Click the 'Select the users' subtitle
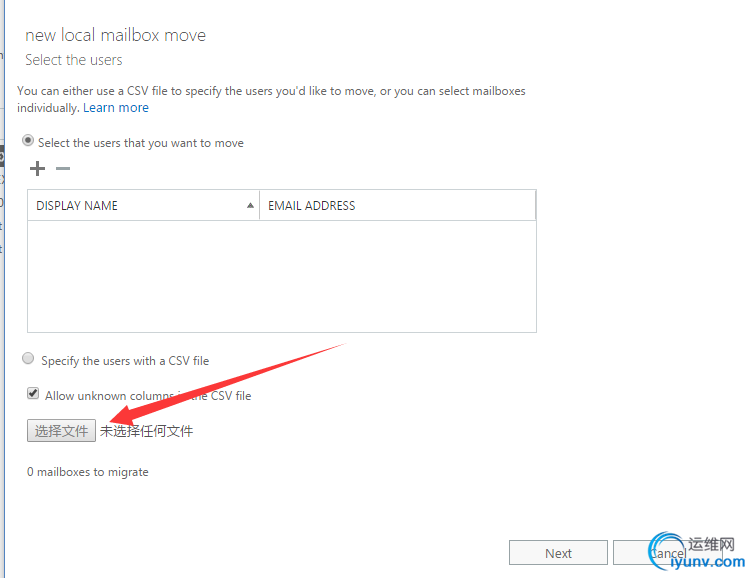Screen dimensions: 751x578 (x=74, y=60)
